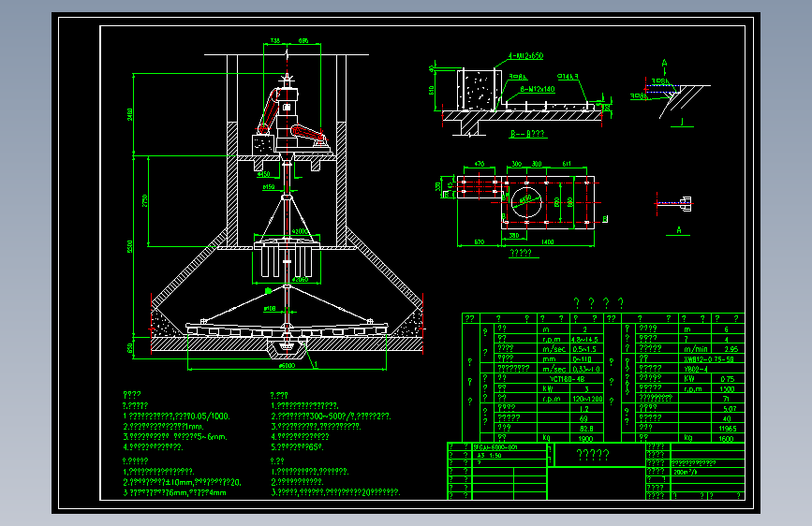Viewport: 812px width, 526px height.
Task: Click the note line mentioning 5~6mm
Action: point(175,437)
